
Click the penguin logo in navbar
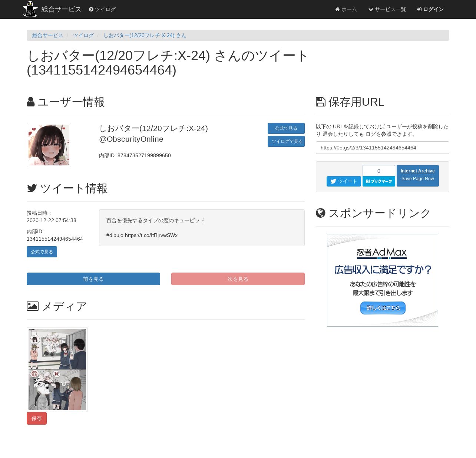coord(30,9)
